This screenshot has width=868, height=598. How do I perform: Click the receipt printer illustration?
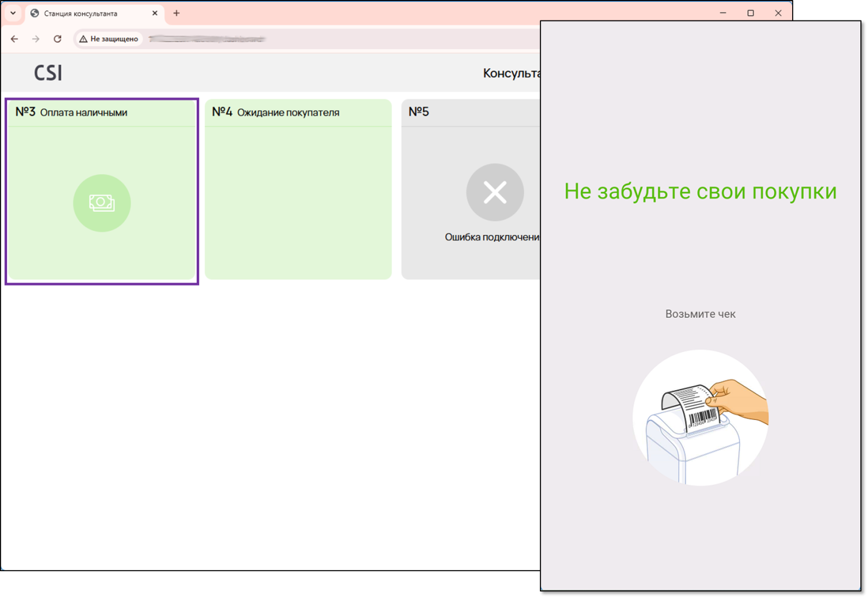[700, 418]
